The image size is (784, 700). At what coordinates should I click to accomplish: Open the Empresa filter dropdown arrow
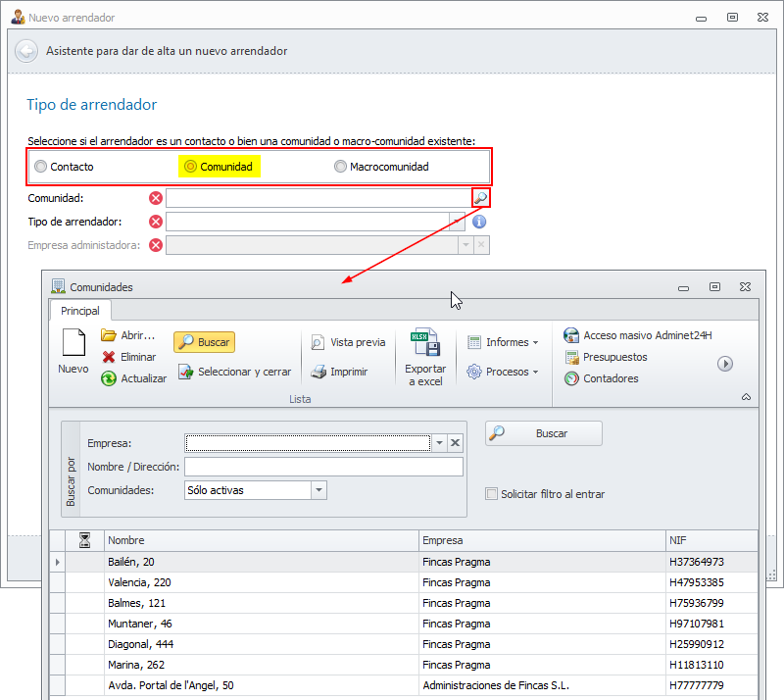[439, 443]
